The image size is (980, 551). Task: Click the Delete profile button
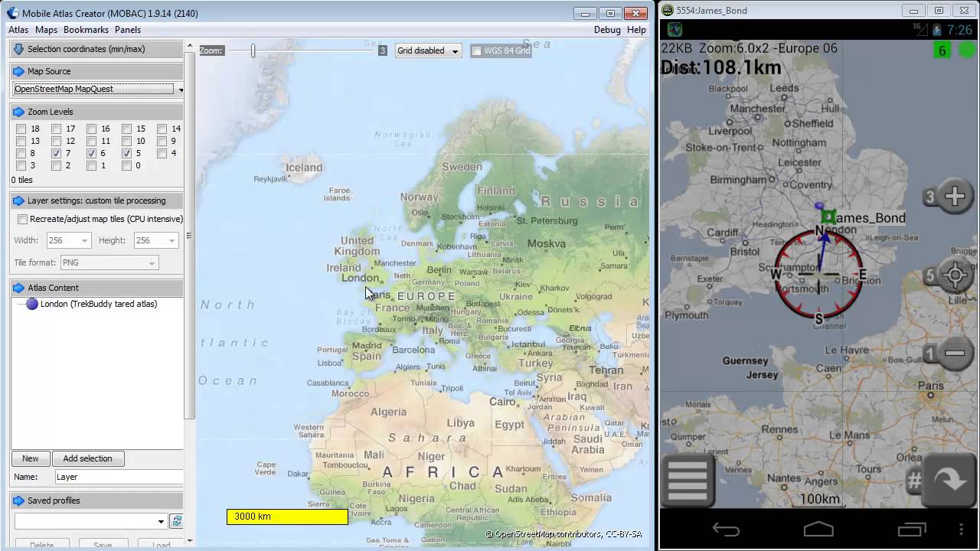41,546
